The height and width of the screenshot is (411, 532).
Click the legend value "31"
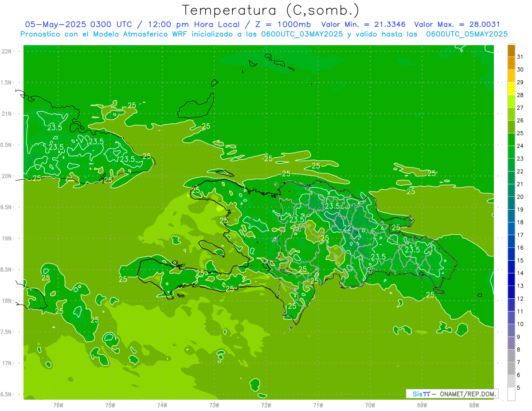coord(520,57)
